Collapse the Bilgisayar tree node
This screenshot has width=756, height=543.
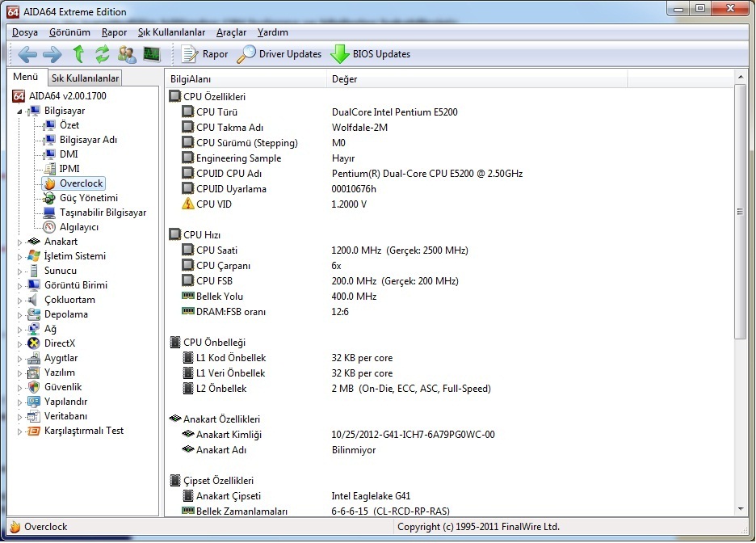click(19, 112)
